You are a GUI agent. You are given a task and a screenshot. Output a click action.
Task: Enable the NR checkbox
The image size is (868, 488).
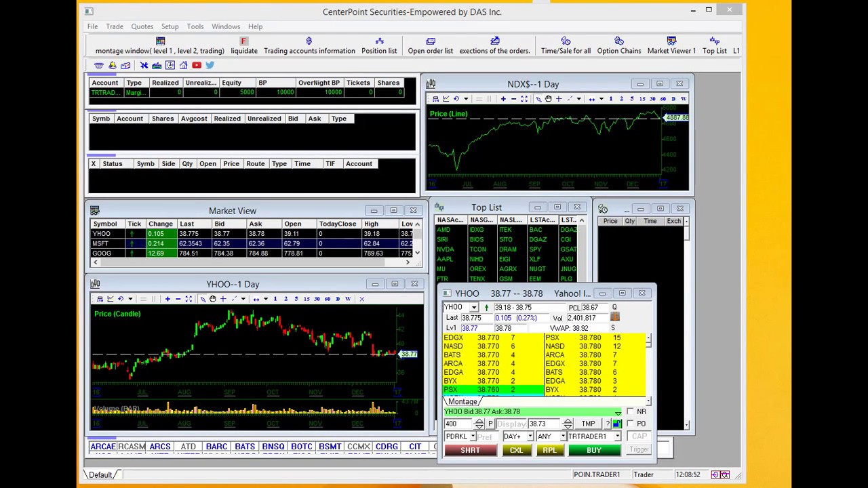click(x=630, y=411)
